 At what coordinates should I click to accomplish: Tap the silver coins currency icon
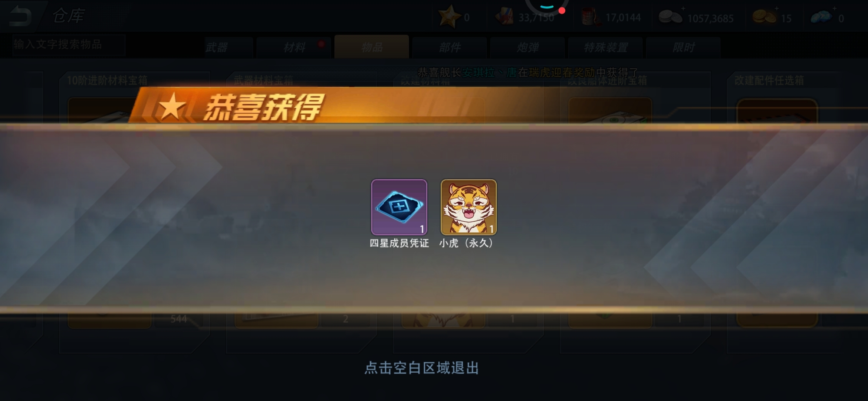coord(670,17)
